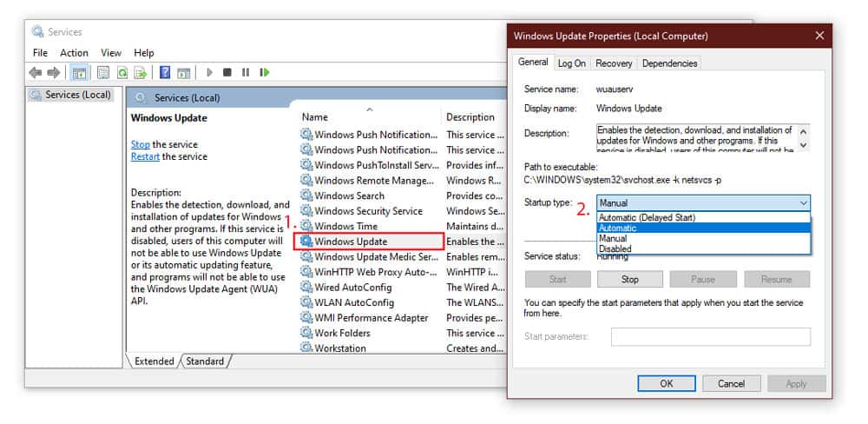The height and width of the screenshot is (424, 868).
Task: Toggle the Show/Hide Console Tree toolbar icon
Action: [79, 73]
